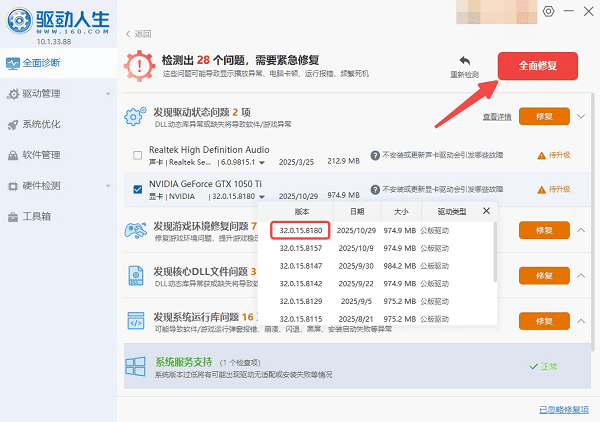Click the Windows logo in 系统服务支持
The width and height of the screenshot is (600, 422).
(136, 367)
